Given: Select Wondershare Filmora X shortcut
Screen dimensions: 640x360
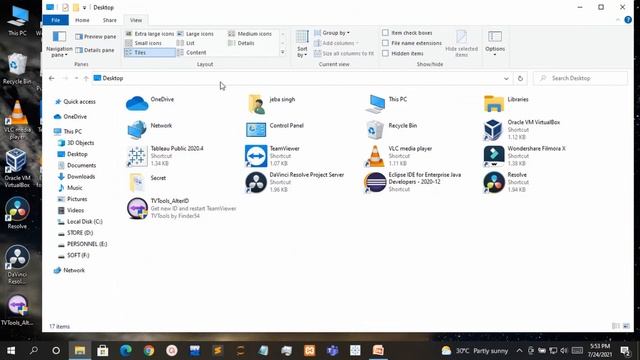Looking at the screenshot, I should tap(524, 156).
